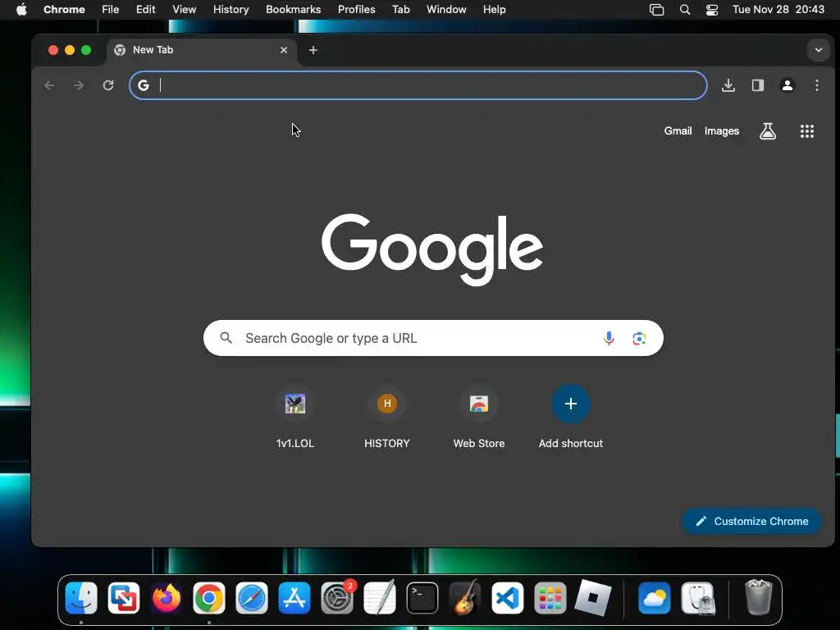
Task: Open the HISTORY shortcut
Action: pos(387,418)
